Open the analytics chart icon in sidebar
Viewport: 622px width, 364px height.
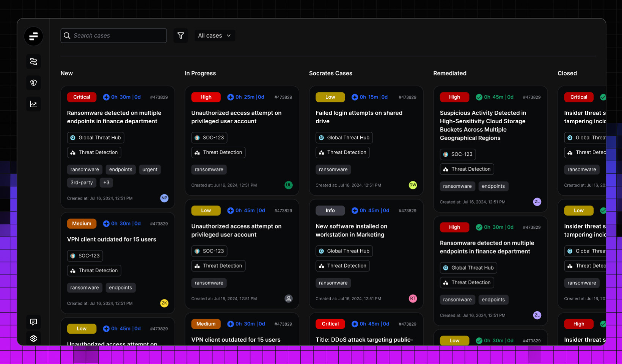tap(33, 104)
